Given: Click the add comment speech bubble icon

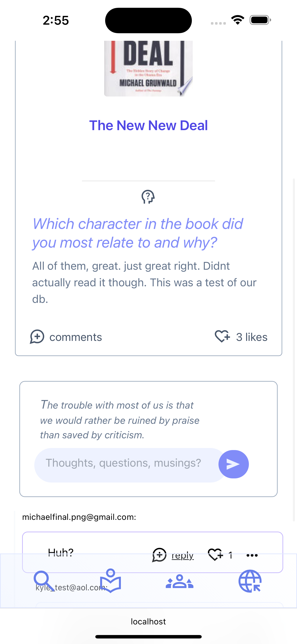Looking at the screenshot, I should click(37, 337).
